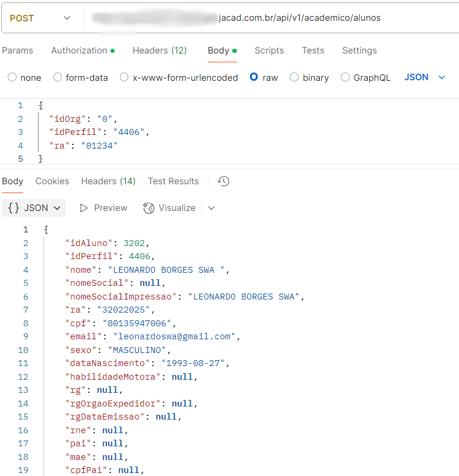Open the request Headers (12) tab

click(160, 51)
